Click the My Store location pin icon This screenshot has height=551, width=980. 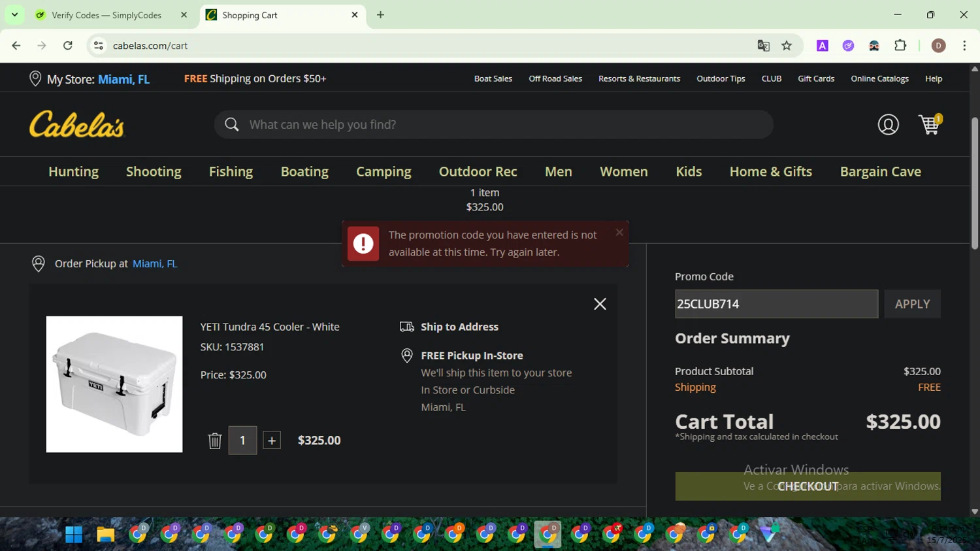[x=35, y=78]
